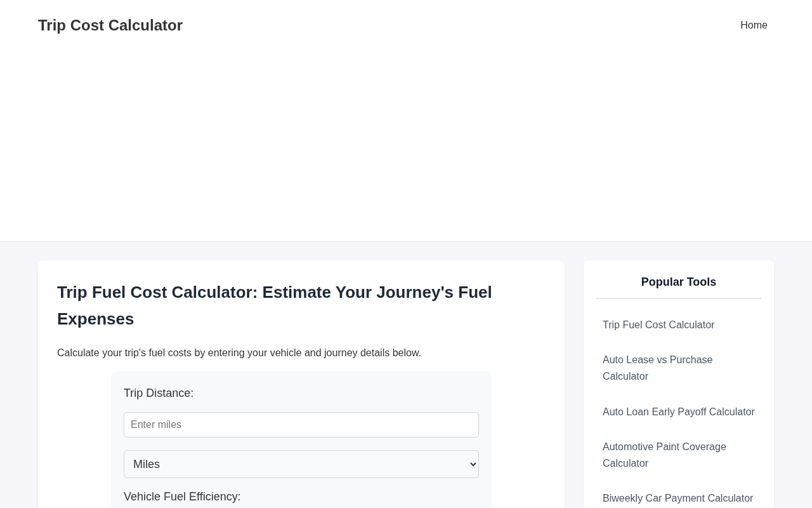Select Automotive Paint Coverage Calculator link

[664, 455]
